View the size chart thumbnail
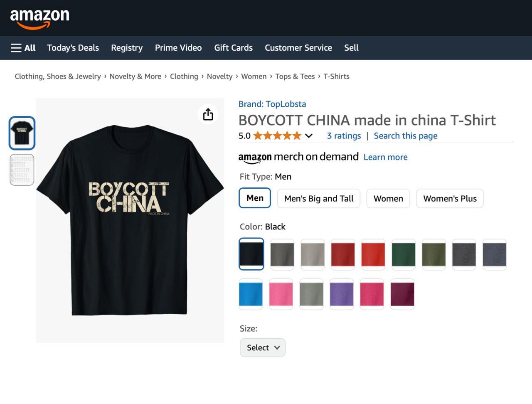 point(22,170)
